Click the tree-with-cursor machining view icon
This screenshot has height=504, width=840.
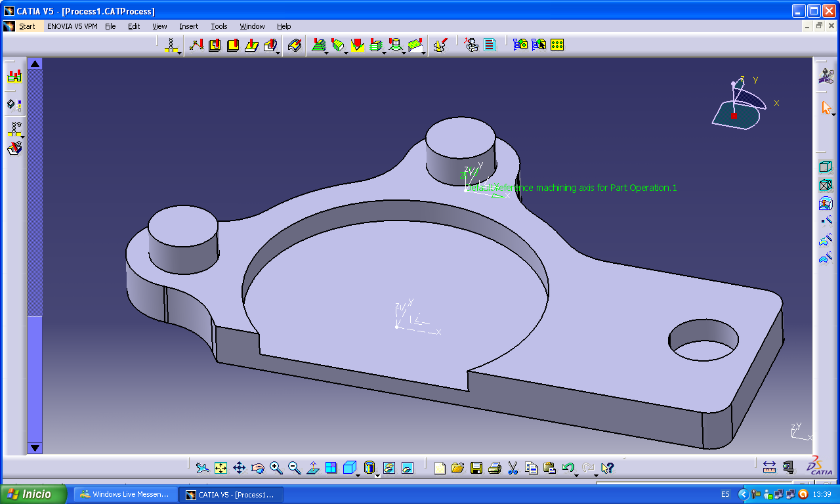[539, 45]
